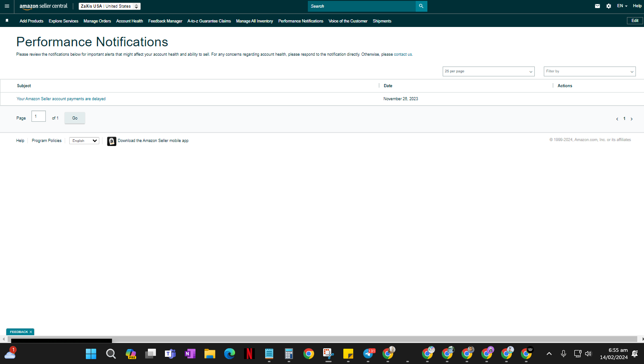This screenshot has height=364, width=644.
Task: Open File Explorer from the taskbar
Action: (210, 354)
